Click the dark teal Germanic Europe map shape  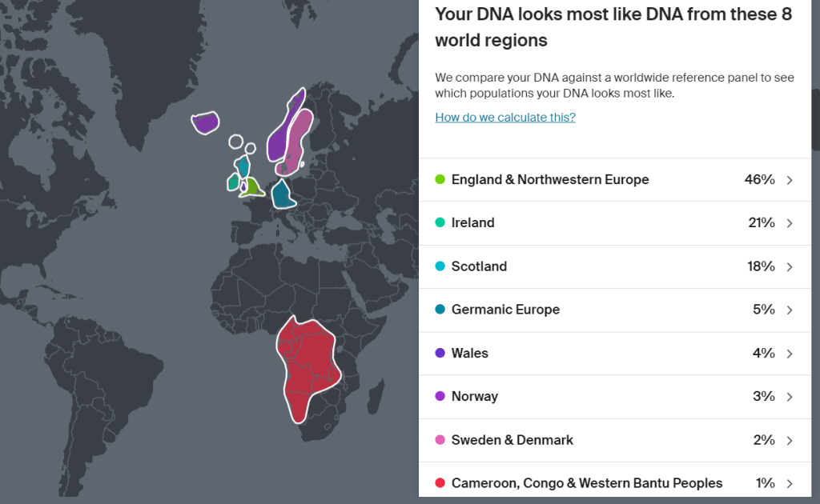coord(282,194)
